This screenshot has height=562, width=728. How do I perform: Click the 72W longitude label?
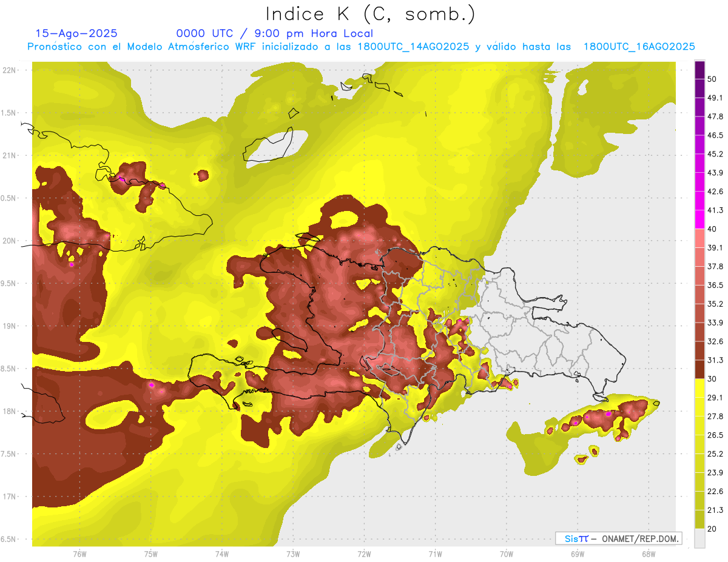pos(364,554)
